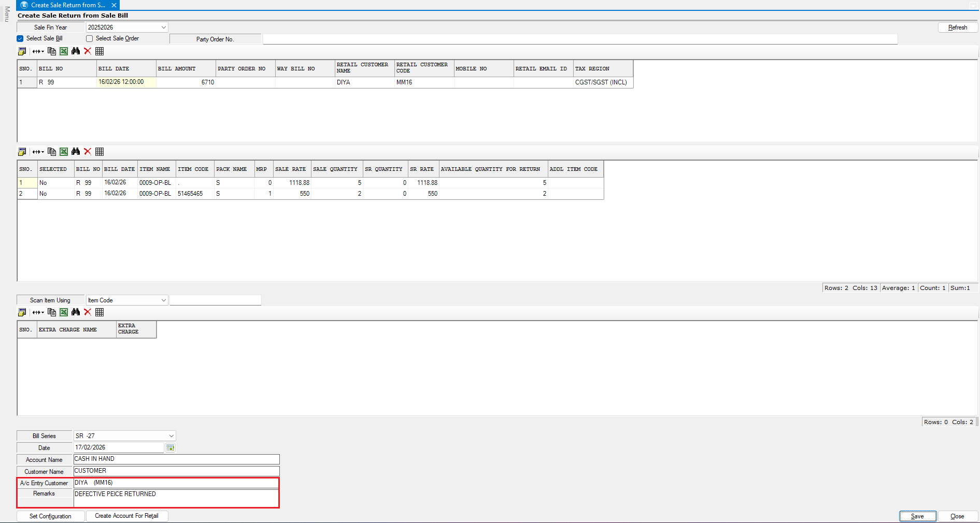Uncheck the Select Sale Bill checkbox
The height and width of the screenshot is (523, 980).
20,39
